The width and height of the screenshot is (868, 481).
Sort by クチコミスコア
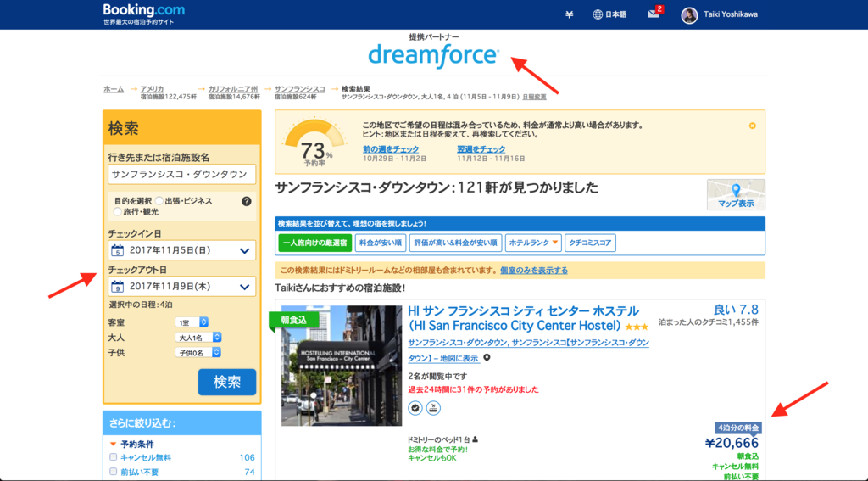pyautogui.click(x=590, y=243)
